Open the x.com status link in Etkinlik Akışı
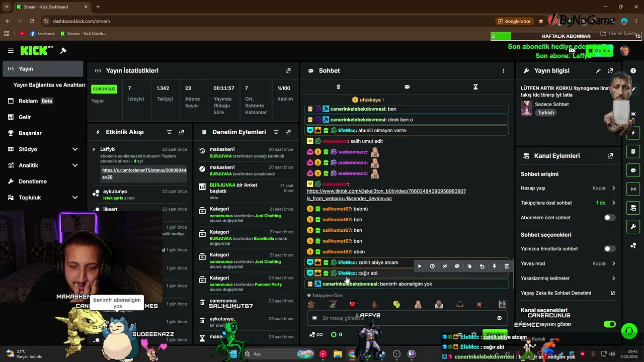This screenshot has height=362, width=644. click(x=144, y=173)
